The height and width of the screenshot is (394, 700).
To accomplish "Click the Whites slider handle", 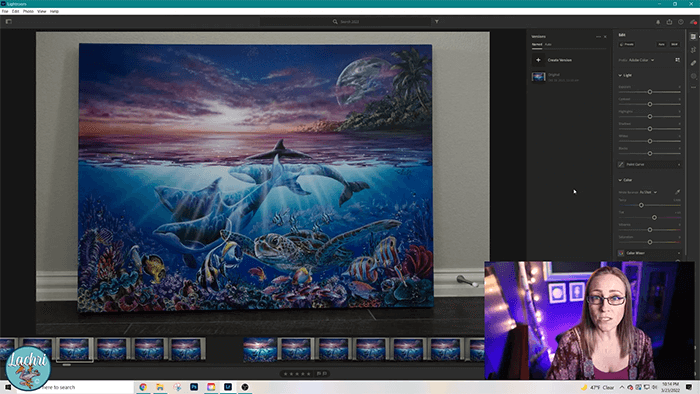I will pos(650,141).
